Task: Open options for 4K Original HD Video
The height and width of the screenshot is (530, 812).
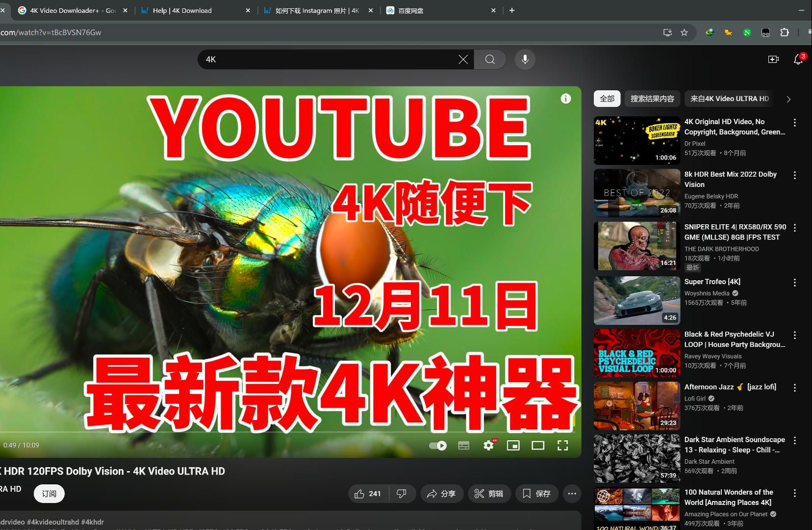Action: [795, 123]
